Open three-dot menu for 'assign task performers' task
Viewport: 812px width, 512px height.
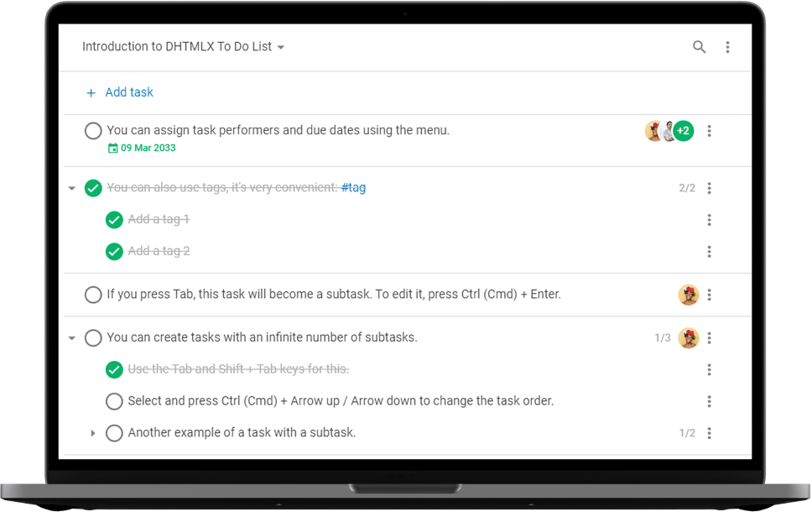[x=710, y=131]
